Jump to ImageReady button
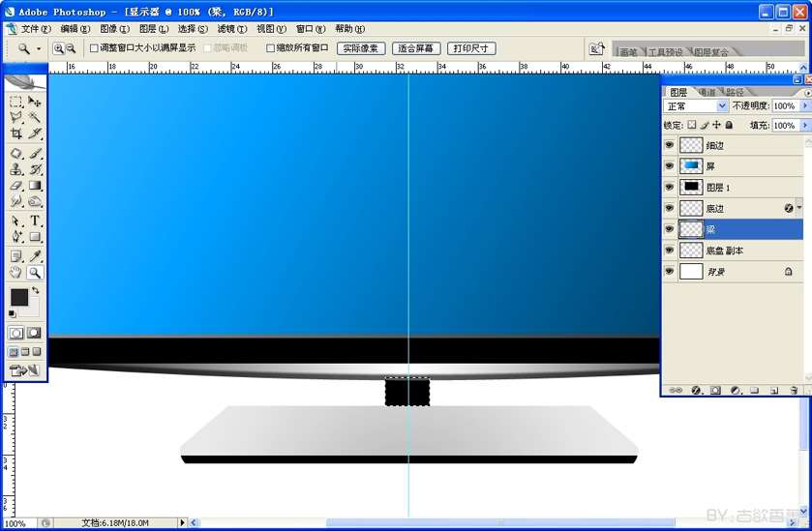The height and width of the screenshot is (531, 812). coord(24,369)
